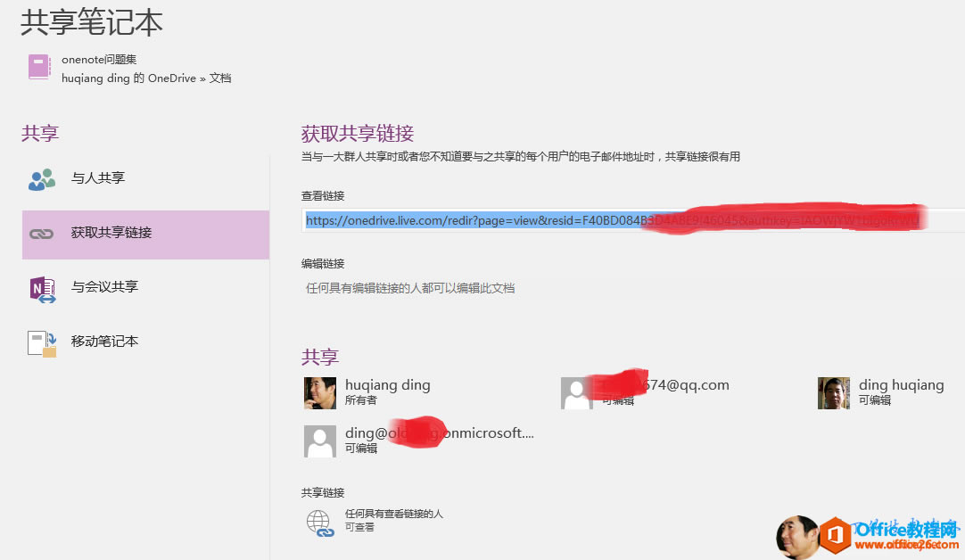
Task: Click the qq.com user avatar thumbnail
Action: pos(575,392)
